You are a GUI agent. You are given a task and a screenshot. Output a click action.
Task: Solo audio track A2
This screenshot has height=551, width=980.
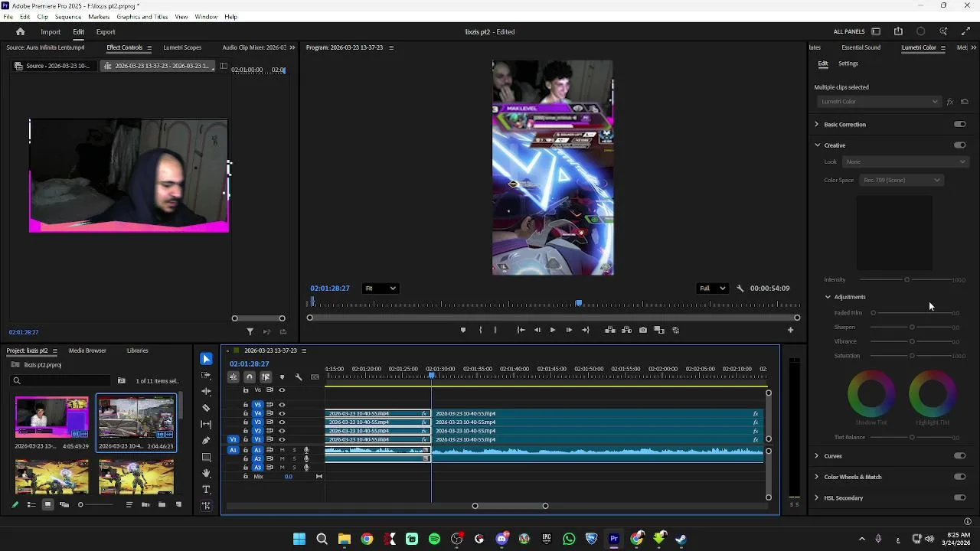(x=294, y=458)
